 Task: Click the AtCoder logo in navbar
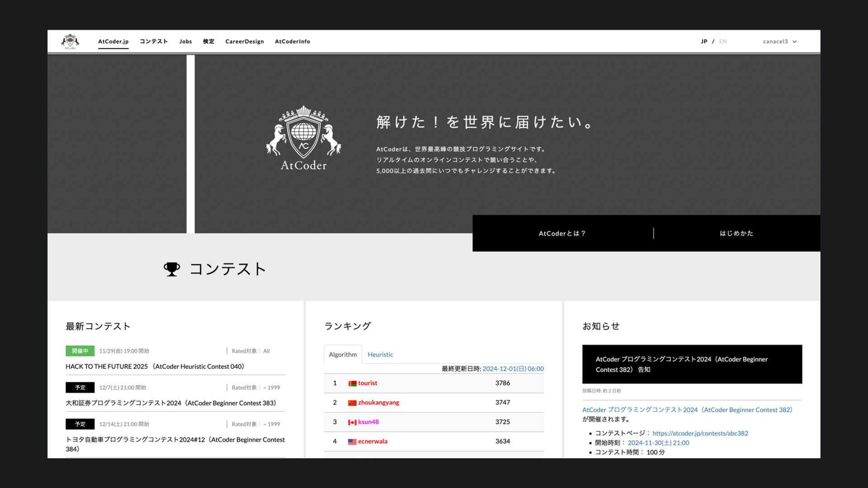(x=70, y=41)
